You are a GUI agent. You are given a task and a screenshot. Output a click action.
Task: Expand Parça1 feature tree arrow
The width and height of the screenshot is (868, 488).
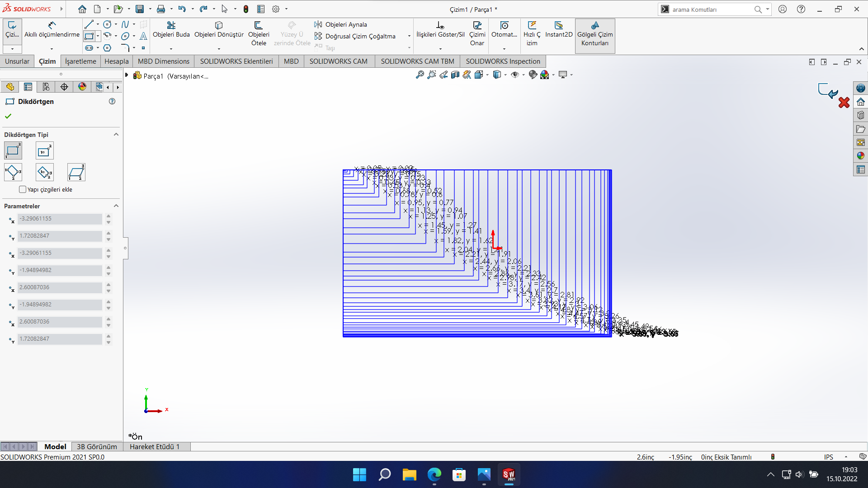127,75
